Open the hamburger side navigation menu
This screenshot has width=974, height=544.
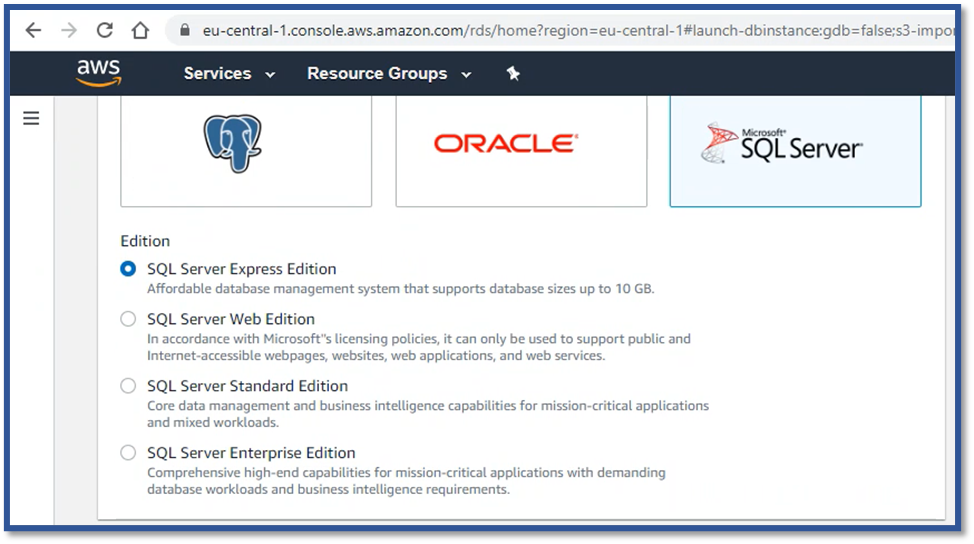tap(31, 118)
